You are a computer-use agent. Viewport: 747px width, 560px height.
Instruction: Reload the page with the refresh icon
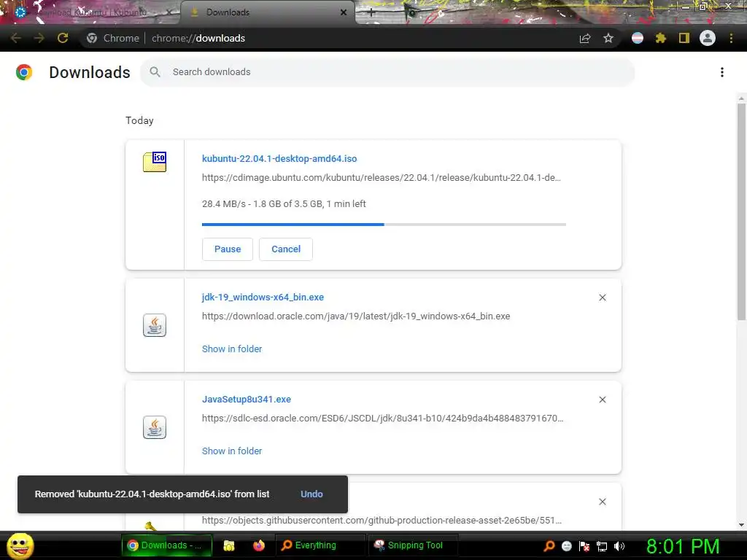pos(63,38)
